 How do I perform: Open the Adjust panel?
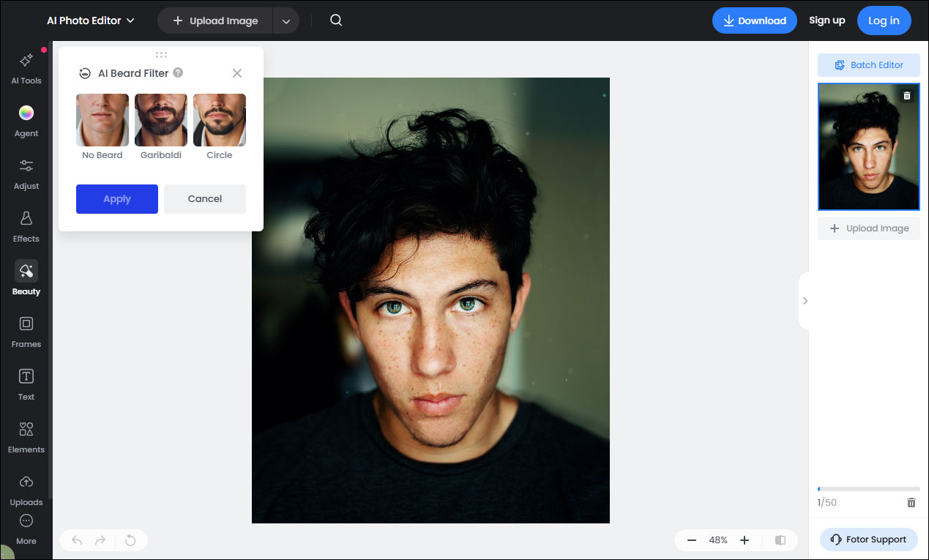pos(26,173)
